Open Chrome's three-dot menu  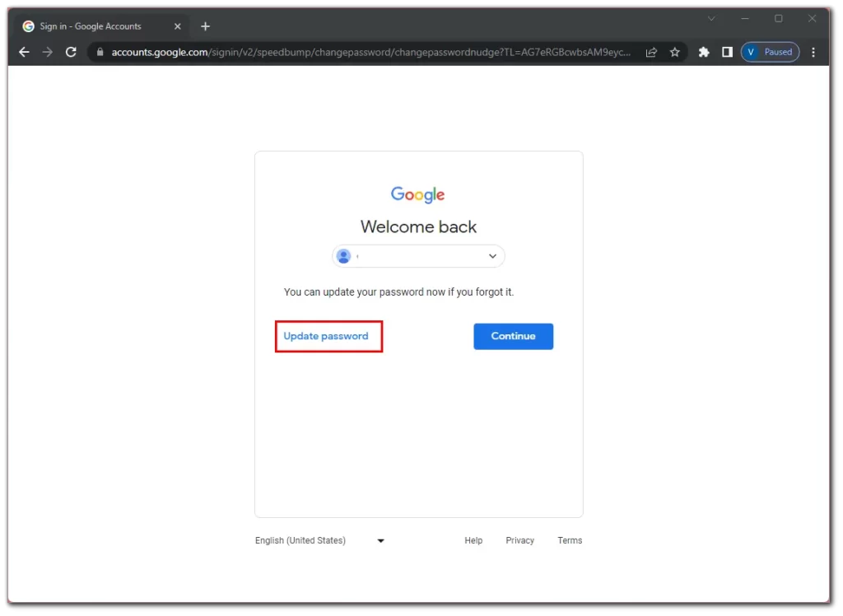click(x=813, y=52)
